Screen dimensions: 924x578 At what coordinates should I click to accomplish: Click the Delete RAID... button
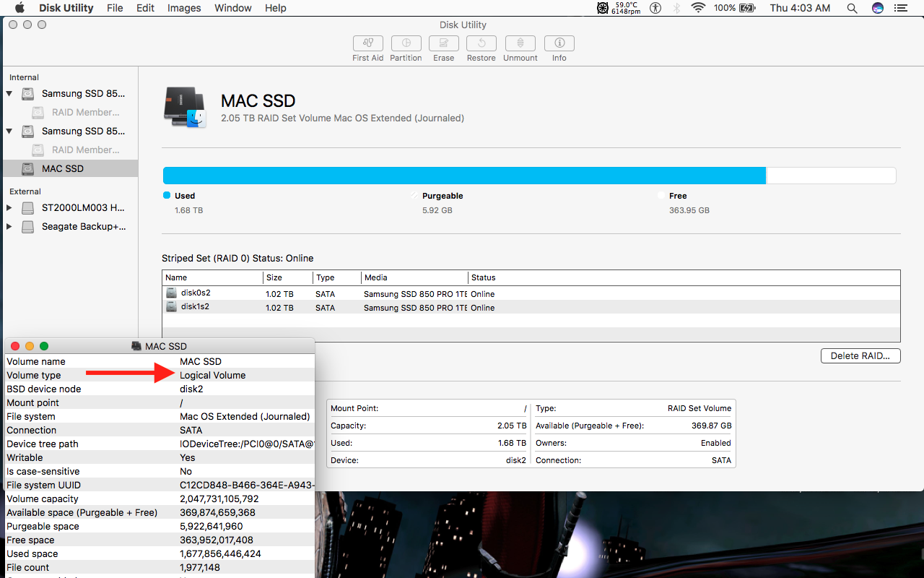tap(860, 355)
